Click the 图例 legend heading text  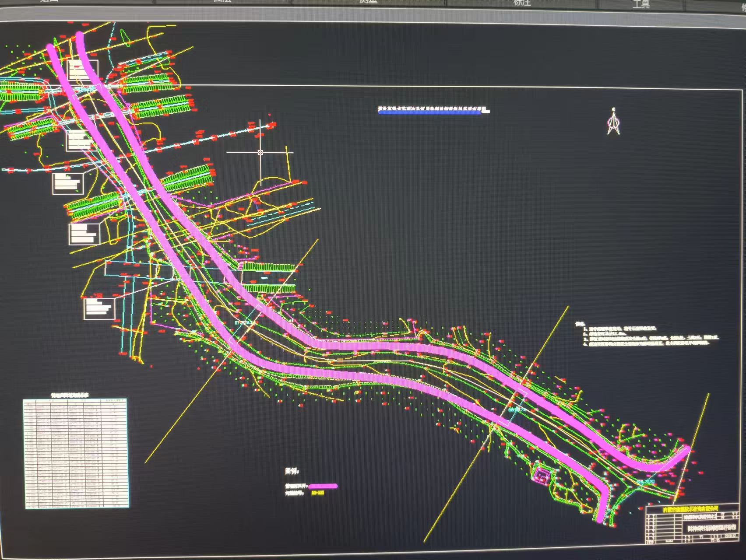pyautogui.click(x=292, y=471)
